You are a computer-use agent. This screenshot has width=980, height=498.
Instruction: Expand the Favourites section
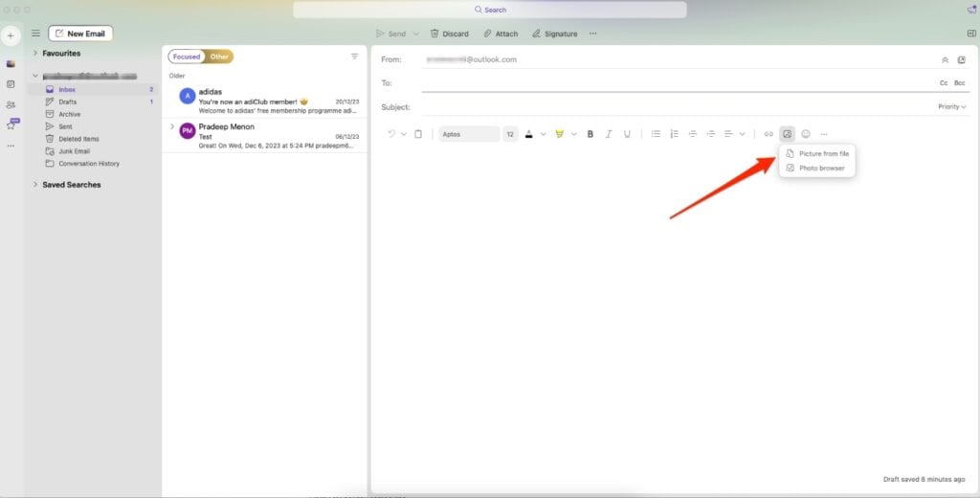[35, 54]
